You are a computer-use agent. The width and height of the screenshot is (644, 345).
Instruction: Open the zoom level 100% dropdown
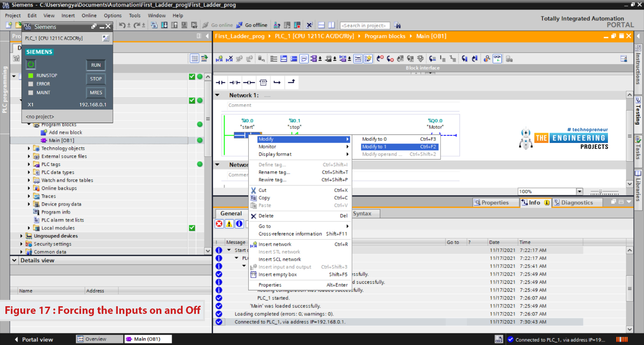(579, 192)
